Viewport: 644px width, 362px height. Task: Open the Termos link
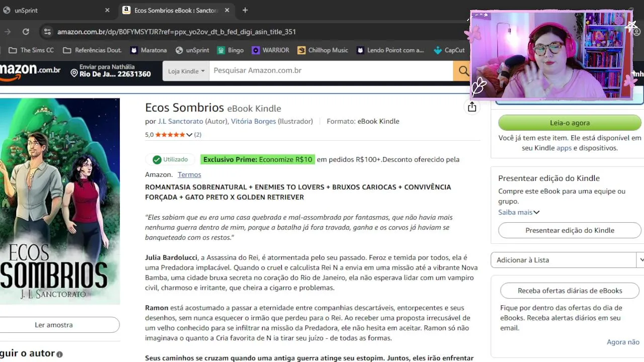tap(189, 174)
